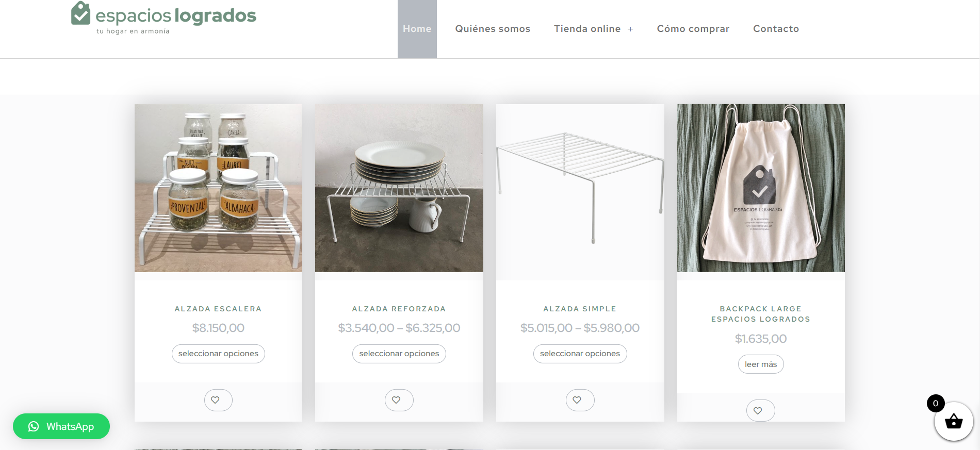Open the shopping basket cart icon
Viewport: 980px width, 450px height.
coord(953,421)
